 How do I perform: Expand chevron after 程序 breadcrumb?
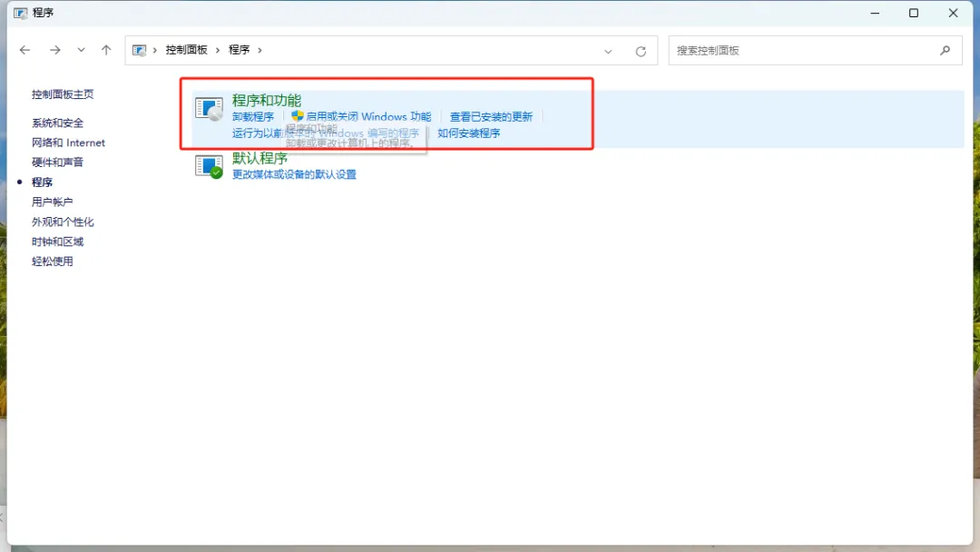(x=260, y=50)
